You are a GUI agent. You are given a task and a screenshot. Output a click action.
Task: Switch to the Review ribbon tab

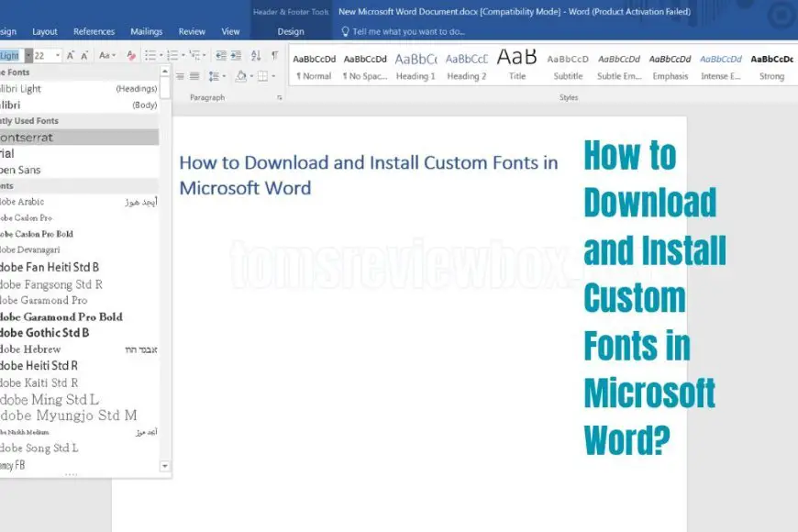click(192, 30)
